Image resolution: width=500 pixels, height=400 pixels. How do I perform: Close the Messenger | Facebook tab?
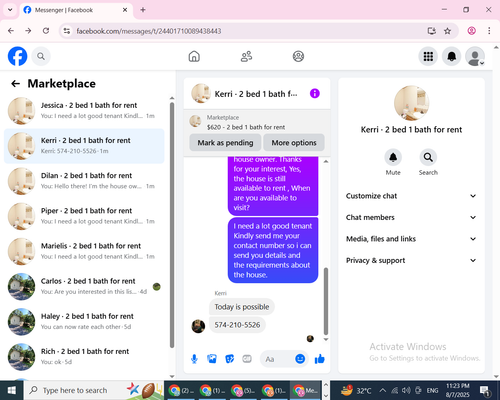point(125,10)
